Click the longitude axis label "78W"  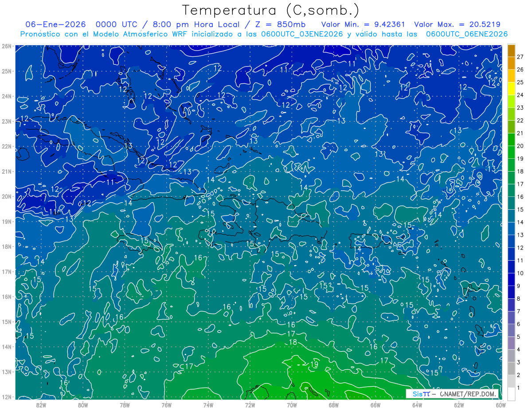click(125, 405)
